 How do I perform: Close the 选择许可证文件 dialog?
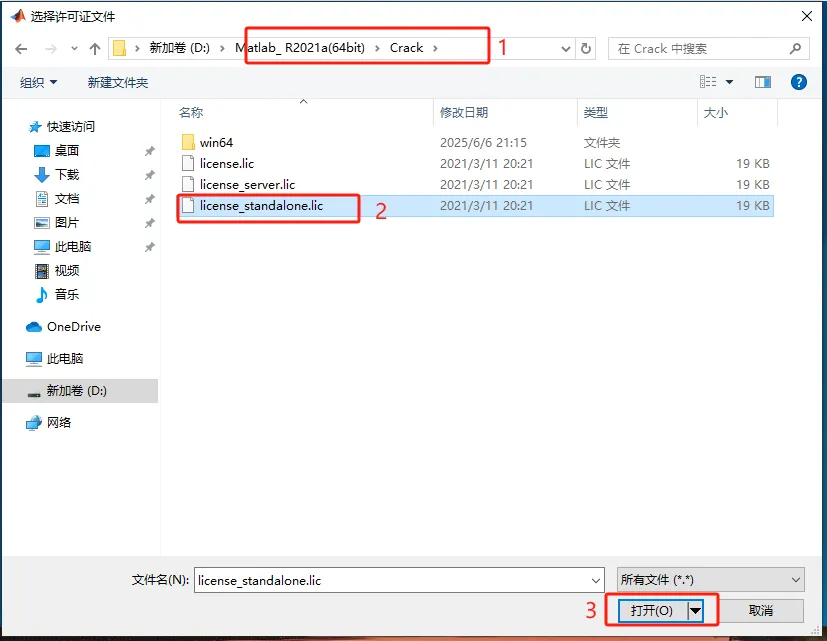tap(806, 16)
